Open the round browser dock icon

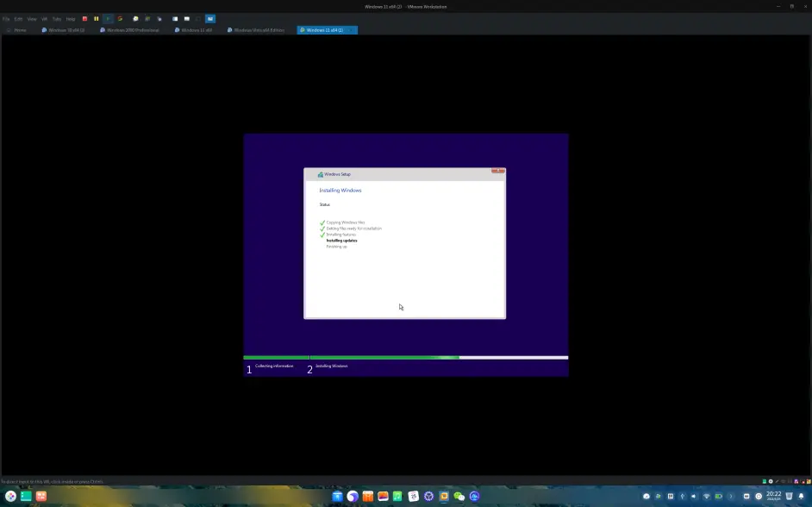[x=353, y=496]
